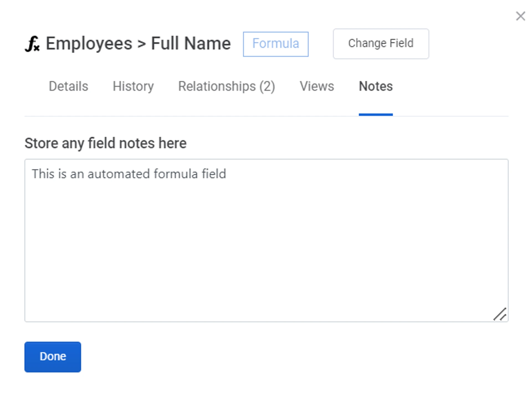The width and height of the screenshot is (532, 394).
Task: Grab the textarea resize handle
Action: [500, 314]
